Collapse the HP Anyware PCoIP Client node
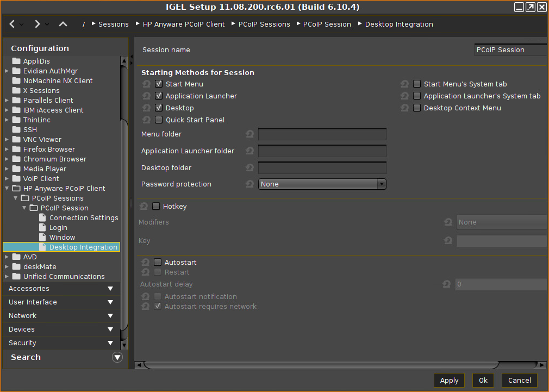Viewport: 549px width, 392px height. click(x=7, y=189)
